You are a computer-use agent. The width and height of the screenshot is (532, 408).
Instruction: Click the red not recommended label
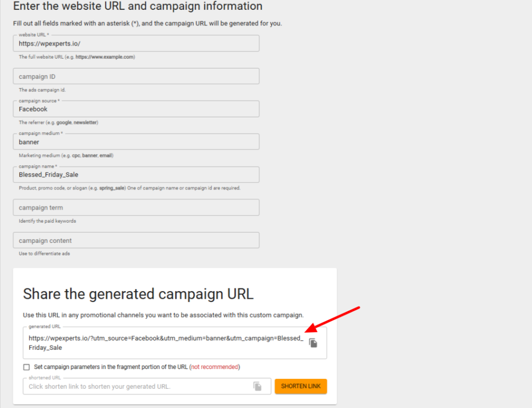pos(215,367)
